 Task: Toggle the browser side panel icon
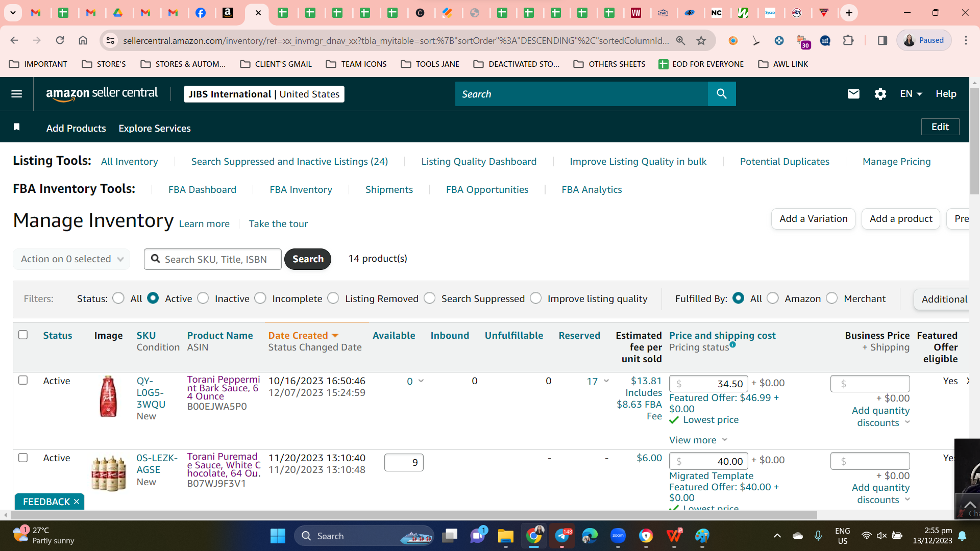(x=883, y=40)
